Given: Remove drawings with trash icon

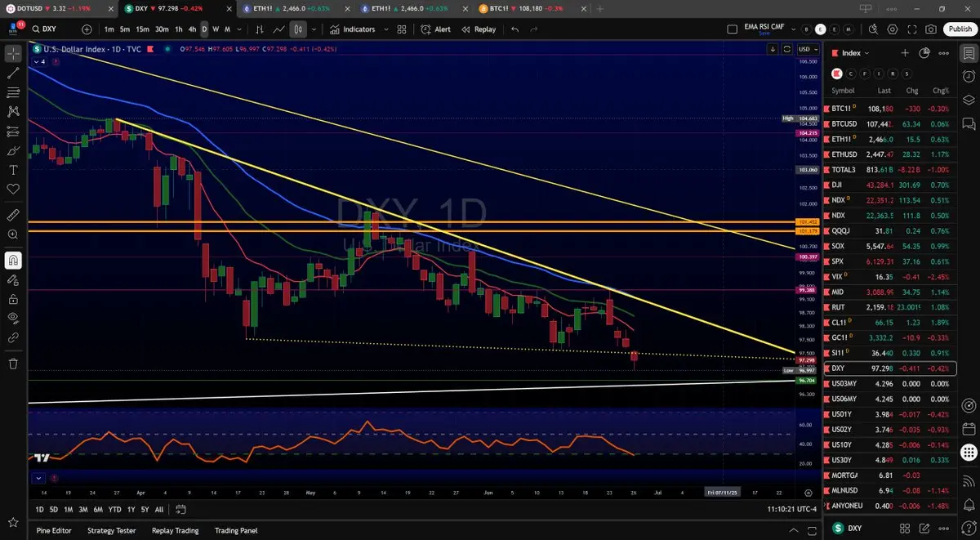Looking at the screenshot, I should click(x=13, y=364).
